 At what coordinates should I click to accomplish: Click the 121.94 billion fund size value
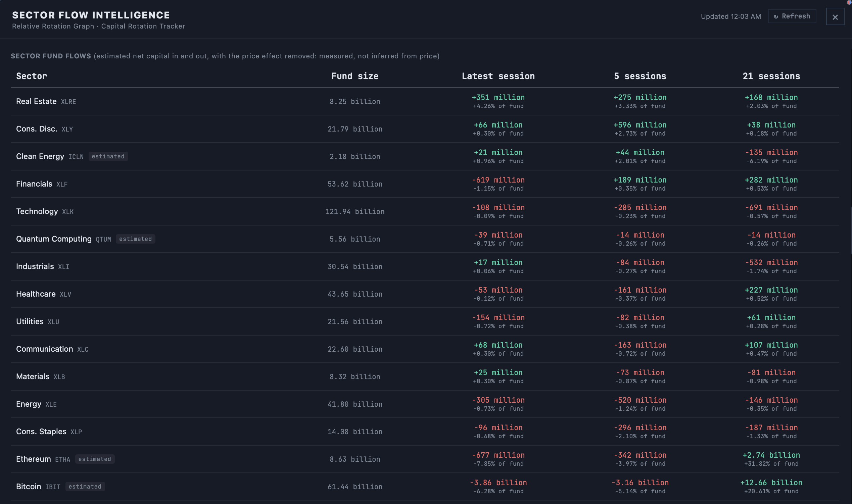[x=354, y=212]
